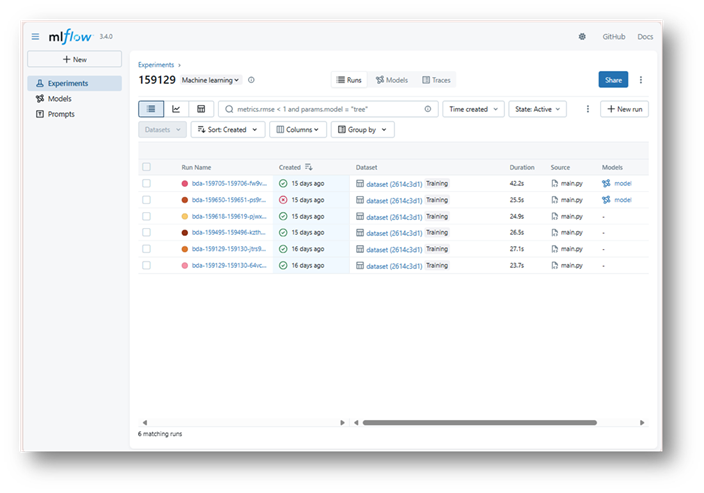Switch to the Runs tab
Viewport: 704px width, 493px height.
(x=349, y=80)
